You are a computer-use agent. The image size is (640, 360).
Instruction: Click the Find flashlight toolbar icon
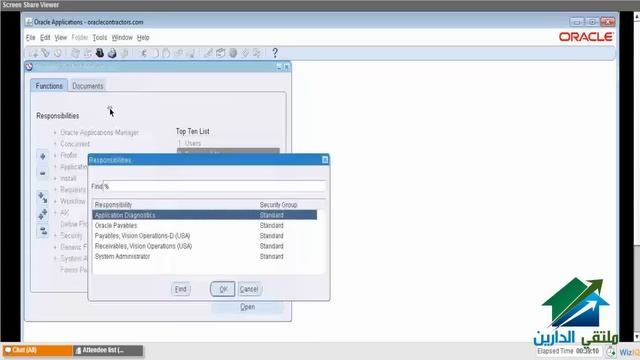click(45, 53)
